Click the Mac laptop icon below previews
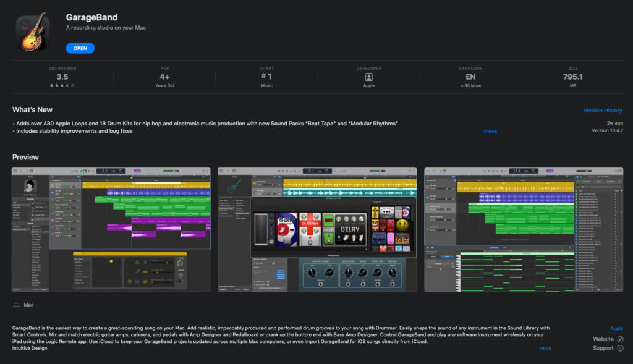This screenshot has height=364, width=633. click(x=16, y=305)
